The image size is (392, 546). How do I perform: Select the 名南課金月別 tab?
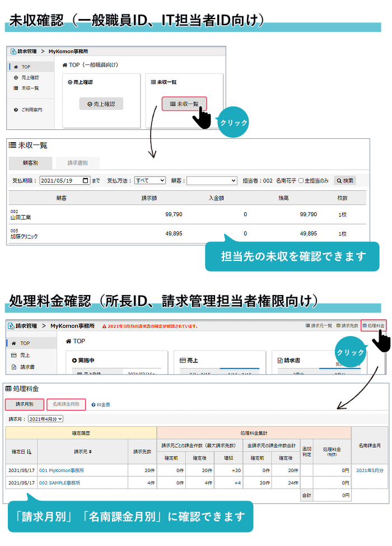click(x=66, y=404)
